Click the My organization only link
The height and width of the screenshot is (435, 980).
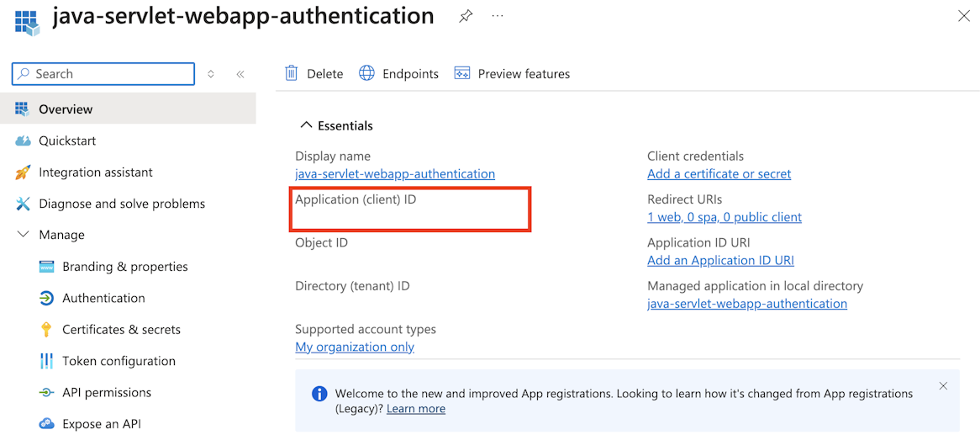[x=355, y=347]
